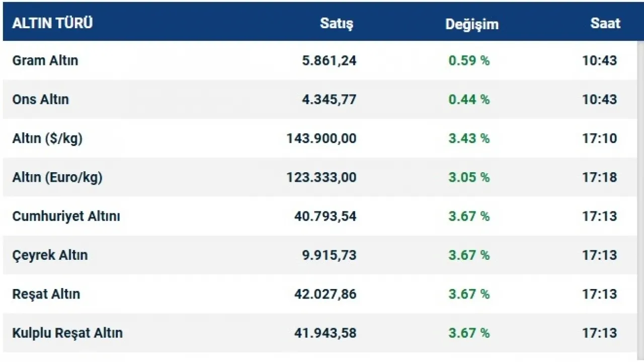The height and width of the screenshot is (362, 644).
Task: Open the Ons Altın row link
Action: tap(40, 99)
